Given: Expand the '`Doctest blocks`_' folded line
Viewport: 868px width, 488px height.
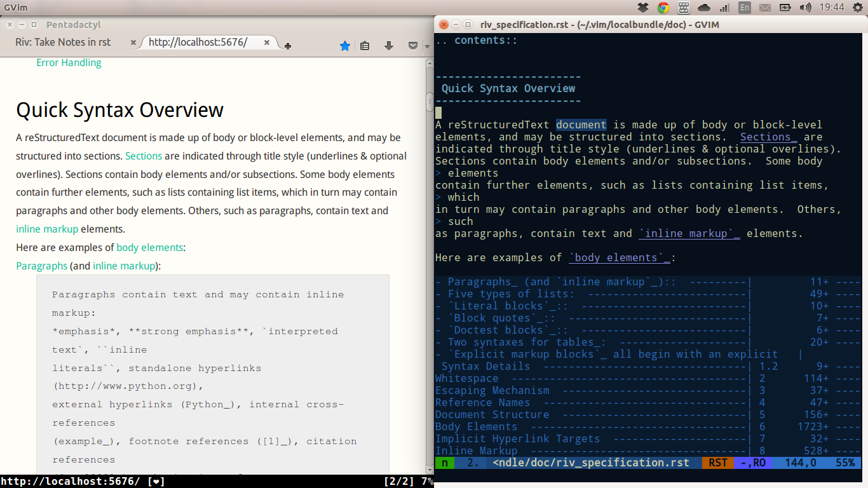Looking at the screenshot, I should tap(648, 330).
